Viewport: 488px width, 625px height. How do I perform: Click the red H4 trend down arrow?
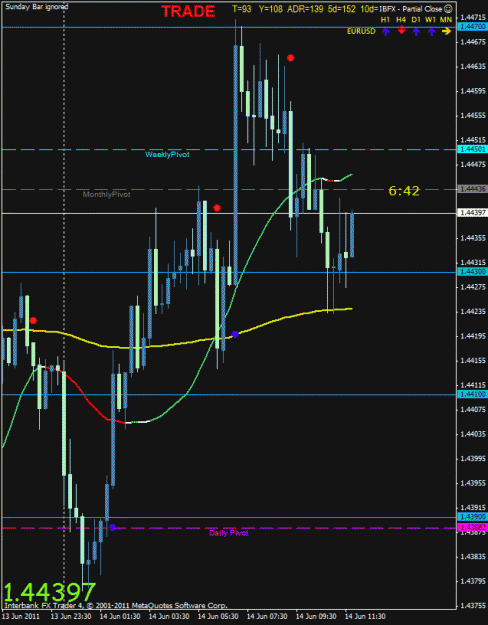(401, 30)
